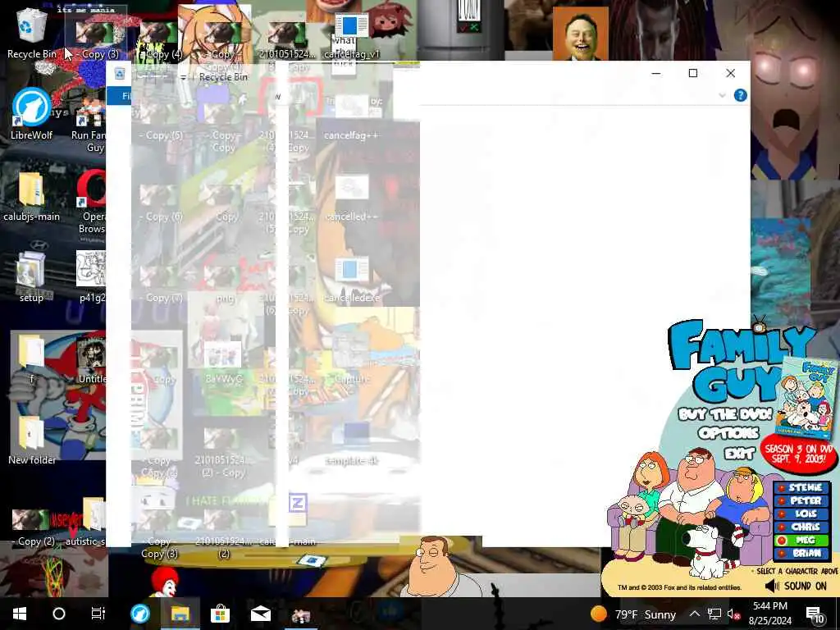840x630 pixels.
Task: Switch to LibreWolf in the taskbar
Action: 140,614
